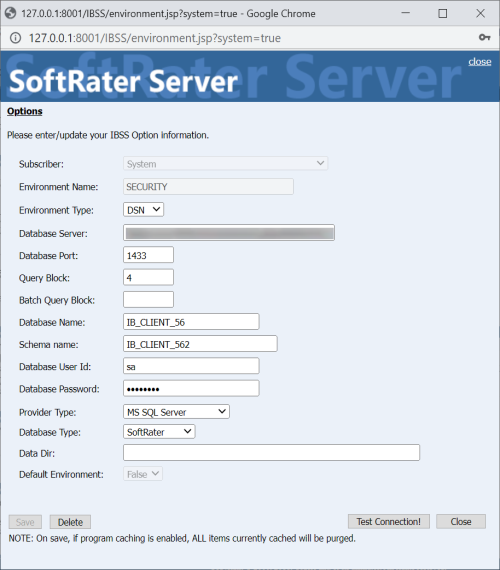Click the 'Default Environment:' label
The width and height of the screenshot is (500, 570).
(61, 474)
